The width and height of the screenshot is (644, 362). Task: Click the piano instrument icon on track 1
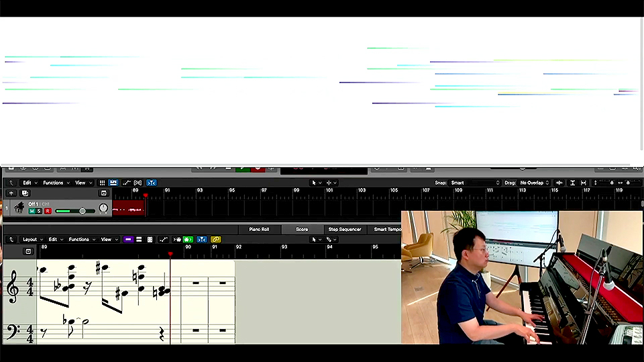click(x=18, y=208)
